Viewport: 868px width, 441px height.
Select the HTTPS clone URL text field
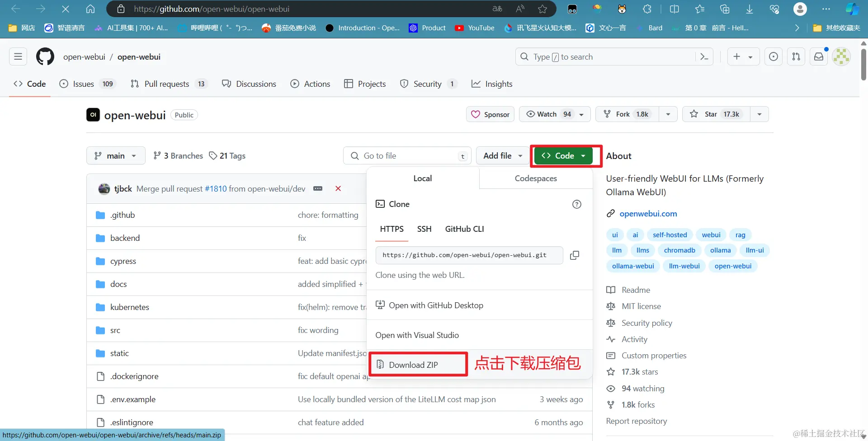[x=469, y=255]
